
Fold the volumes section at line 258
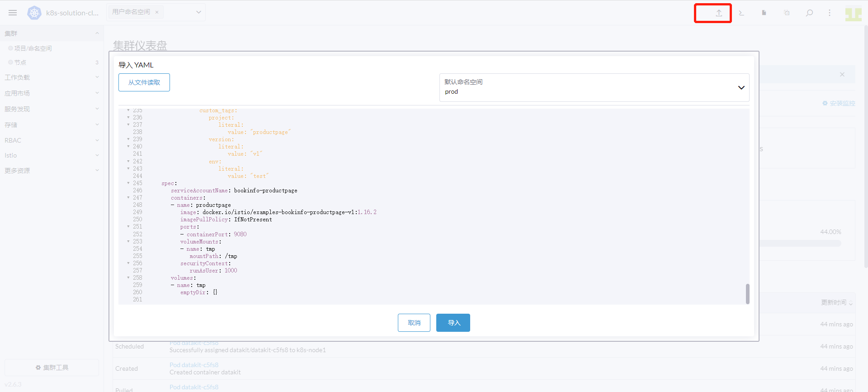(128, 277)
